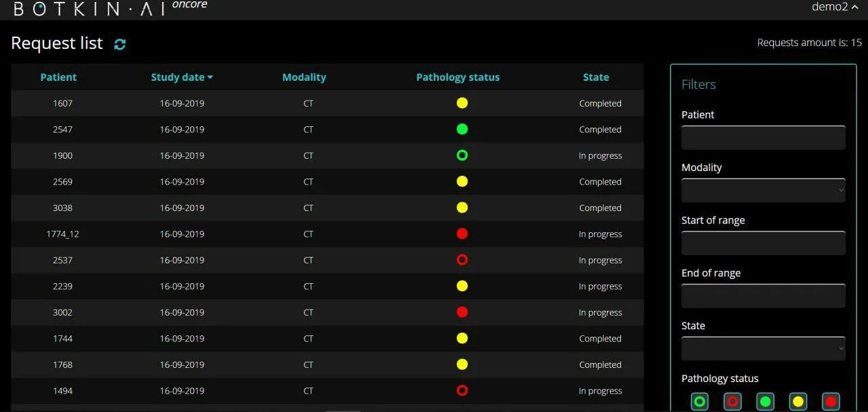Click the Start of range input field
Viewport: 868px width, 412px height.
pyautogui.click(x=763, y=243)
